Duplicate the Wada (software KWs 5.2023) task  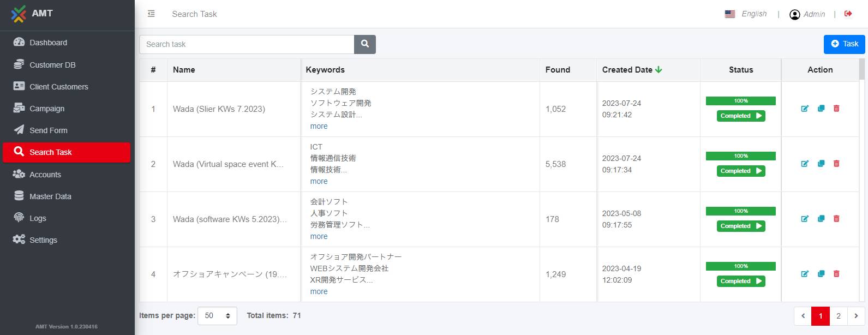[x=821, y=219]
